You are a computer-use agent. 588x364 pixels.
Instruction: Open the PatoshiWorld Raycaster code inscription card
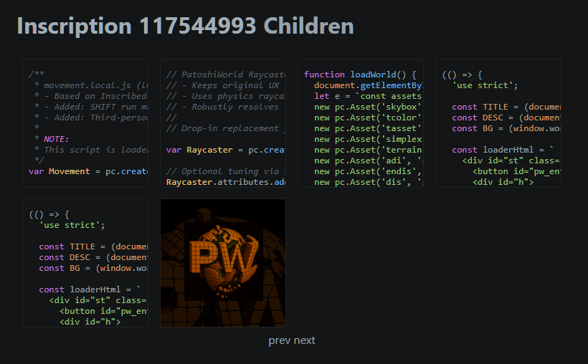coord(223,123)
